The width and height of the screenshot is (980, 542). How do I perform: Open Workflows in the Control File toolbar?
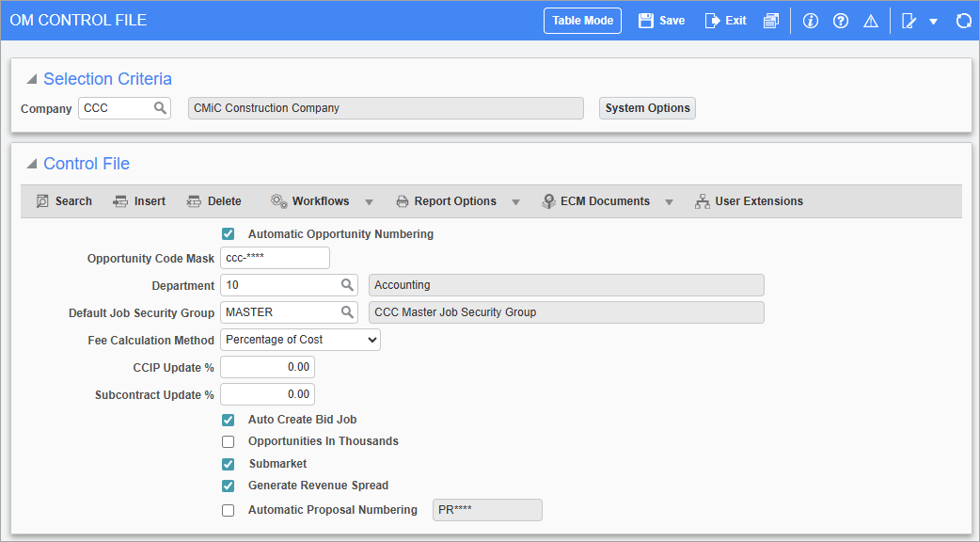[x=321, y=200]
